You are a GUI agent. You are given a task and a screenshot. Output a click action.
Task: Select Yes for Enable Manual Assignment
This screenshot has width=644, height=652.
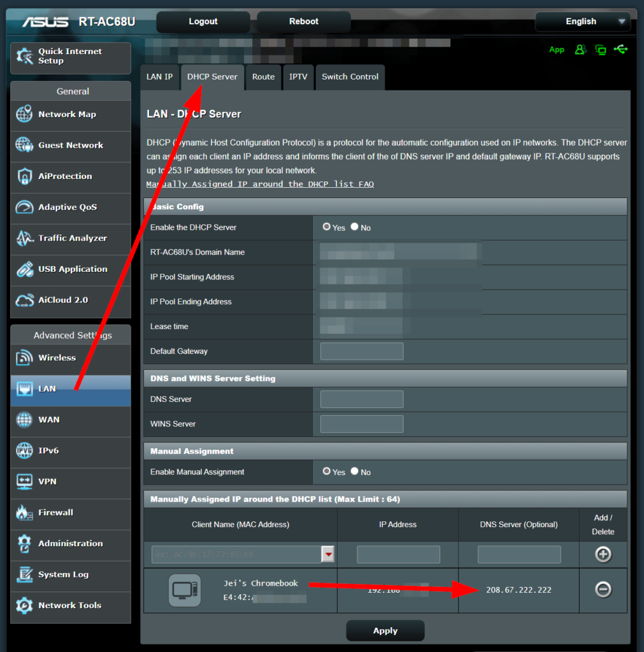point(327,471)
